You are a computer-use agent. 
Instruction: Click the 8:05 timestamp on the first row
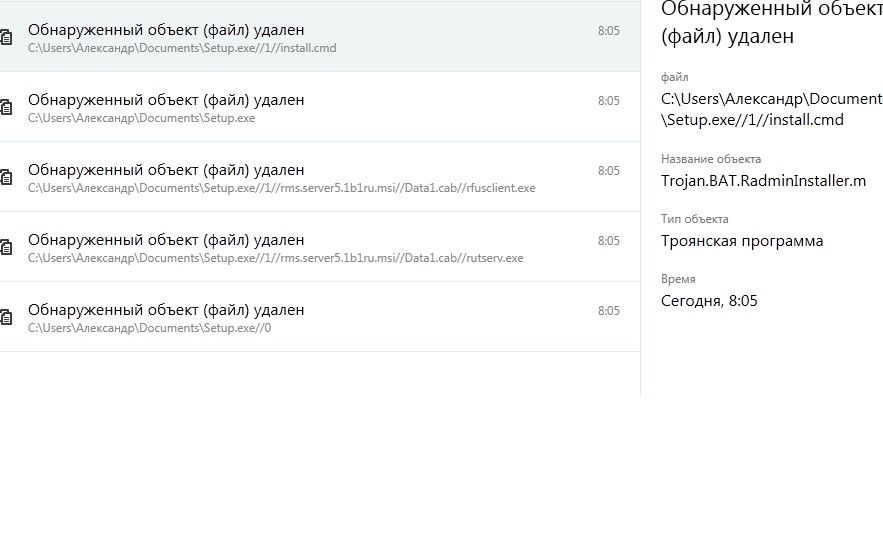pos(609,30)
